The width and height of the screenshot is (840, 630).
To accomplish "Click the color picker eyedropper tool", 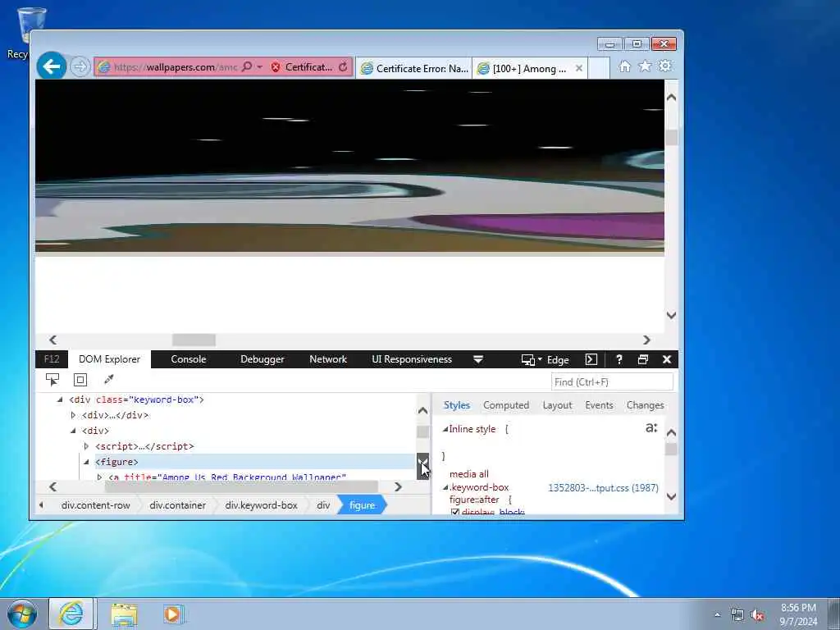I will pos(109,380).
